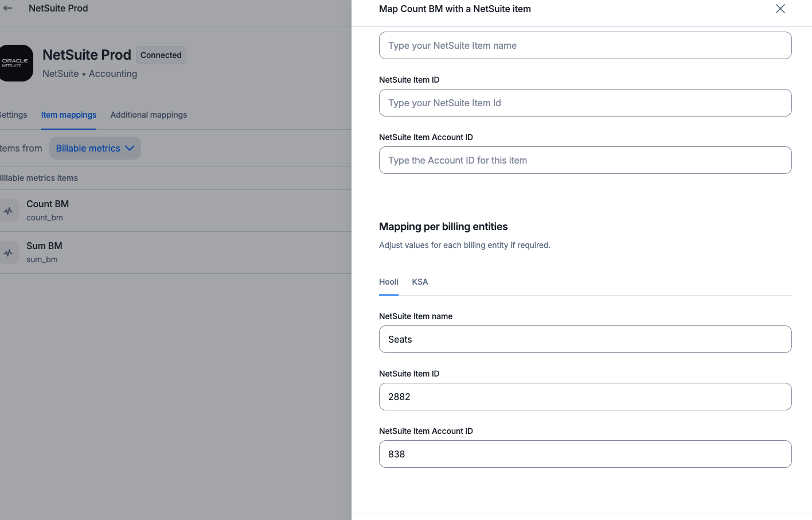The height and width of the screenshot is (520, 812).
Task: Open the Billable metrics dropdown
Action: point(95,148)
